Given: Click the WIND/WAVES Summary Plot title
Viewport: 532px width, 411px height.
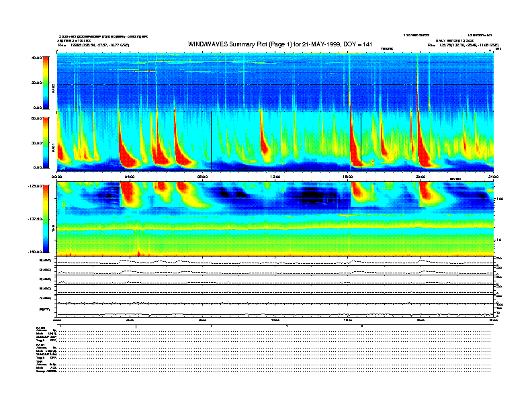Looking at the screenshot, I should [280, 44].
